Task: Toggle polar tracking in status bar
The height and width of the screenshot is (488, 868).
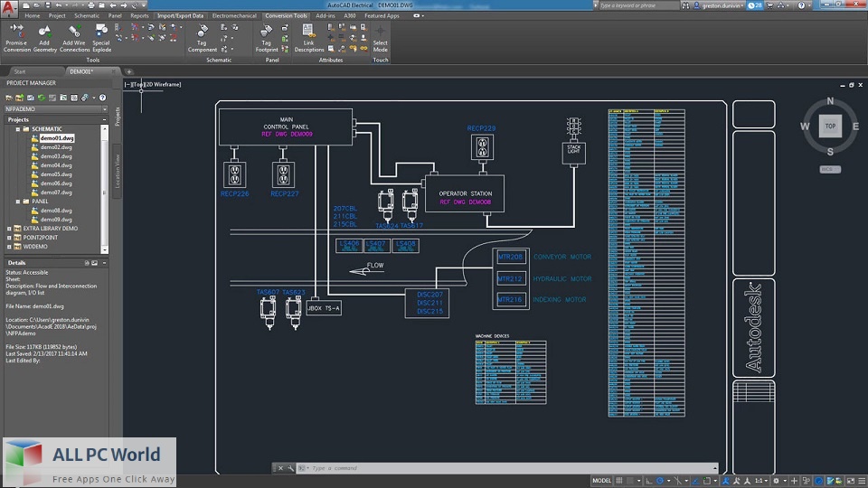Action: [x=660, y=480]
